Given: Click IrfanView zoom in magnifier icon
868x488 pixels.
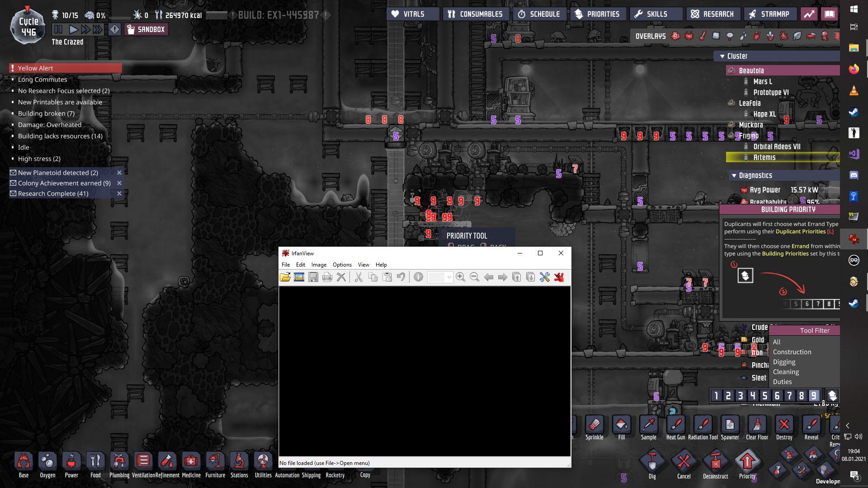Looking at the screenshot, I should coord(460,277).
